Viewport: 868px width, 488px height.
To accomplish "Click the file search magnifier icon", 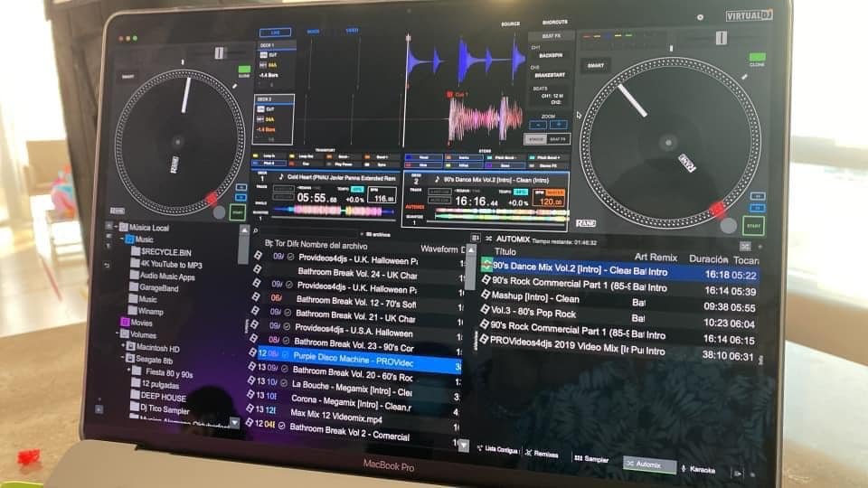I will [x=256, y=230].
